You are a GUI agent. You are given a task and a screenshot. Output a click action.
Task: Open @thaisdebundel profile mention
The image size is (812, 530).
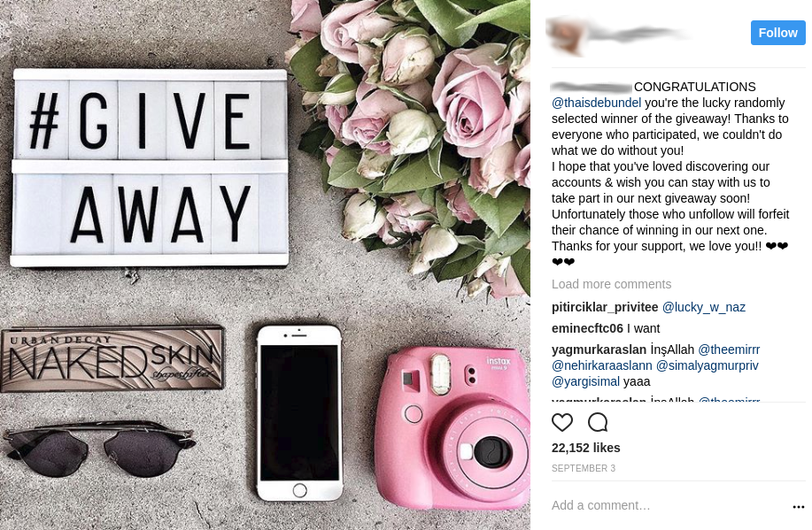click(596, 103)
